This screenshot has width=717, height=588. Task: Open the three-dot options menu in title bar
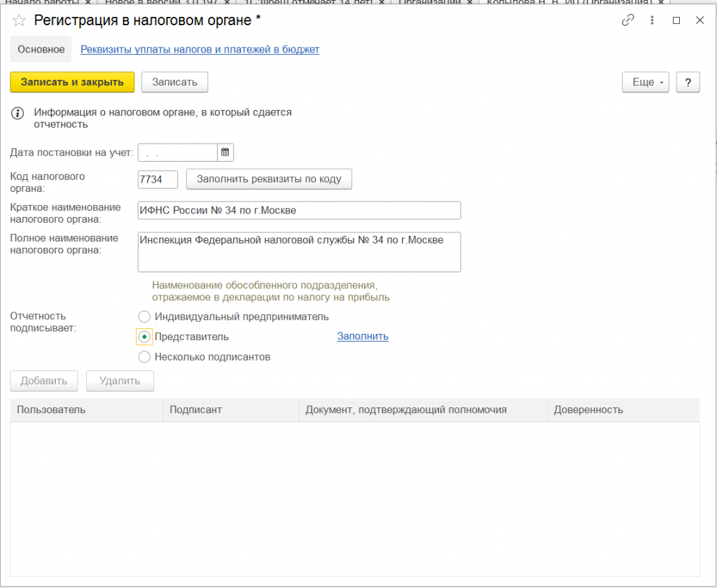tap(652, 20)
